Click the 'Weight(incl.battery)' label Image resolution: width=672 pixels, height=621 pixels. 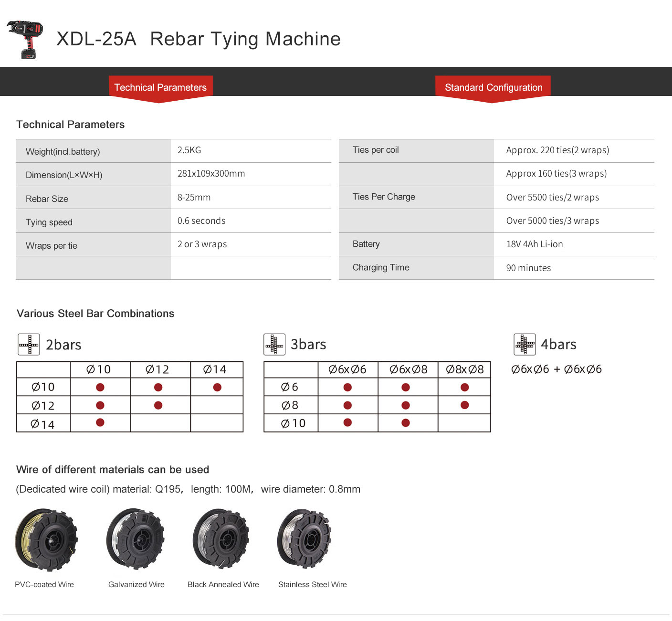click(63, 152)
